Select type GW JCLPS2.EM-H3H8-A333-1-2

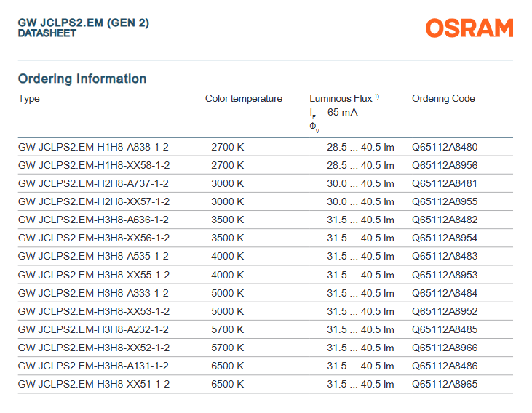pyautogui.click(x=93, y=292)
